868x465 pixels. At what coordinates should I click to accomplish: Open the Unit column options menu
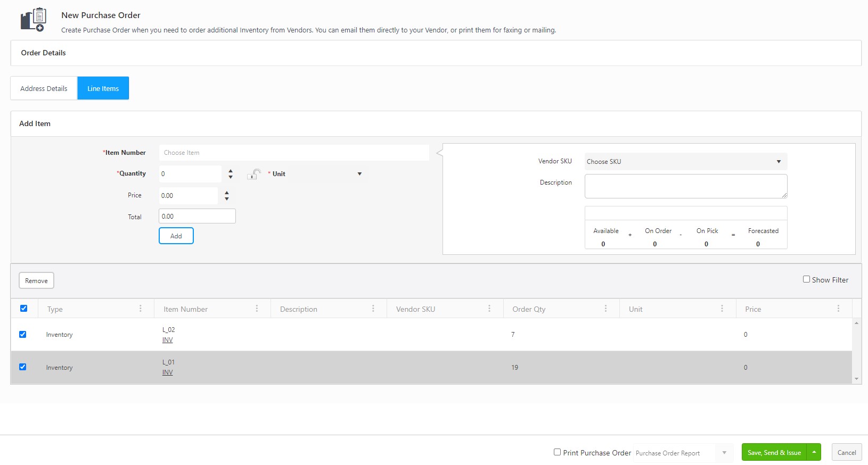(722, 309)
